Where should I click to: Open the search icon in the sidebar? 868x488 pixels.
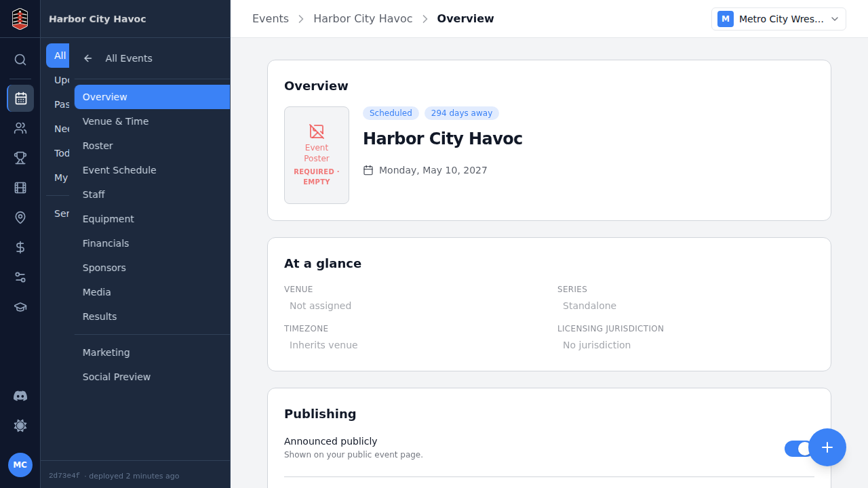click(20, 60)
